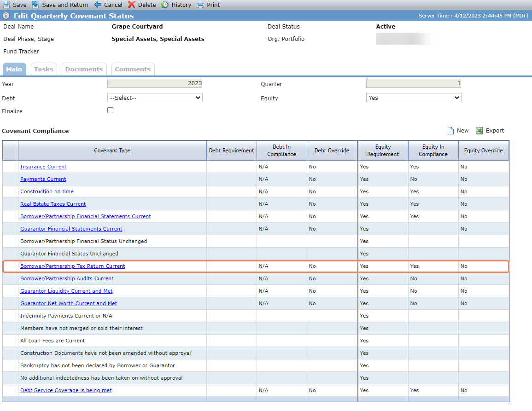Image resolution: width=532 pixels, height=411 pixels.
Task: Open the Comments tab
Action: 133,69
